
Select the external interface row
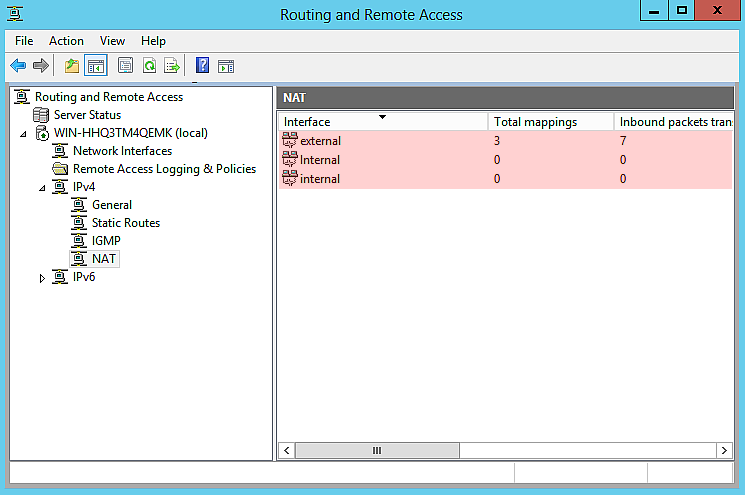tap(320, 141)
